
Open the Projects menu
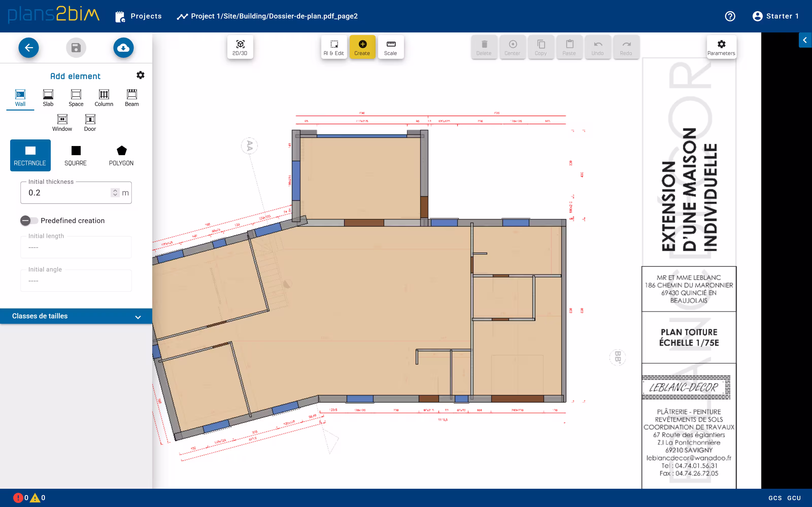[138, 16]
